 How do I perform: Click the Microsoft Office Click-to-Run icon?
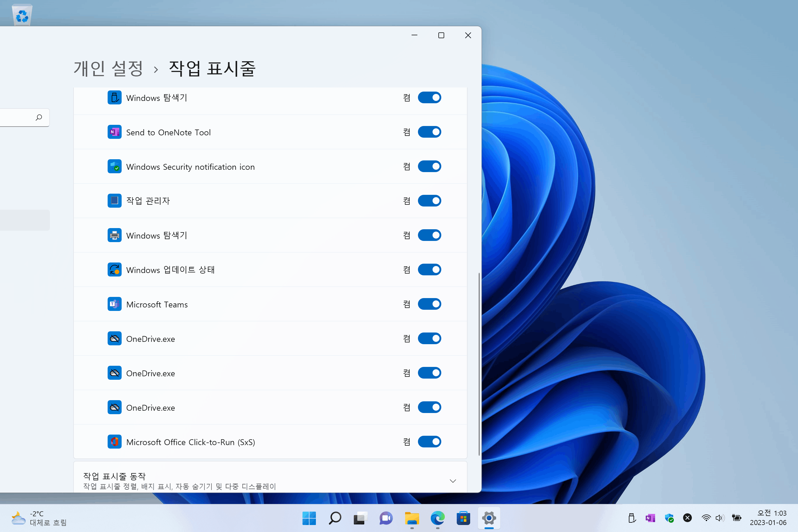pyautogui.click(x=114, y=442)
